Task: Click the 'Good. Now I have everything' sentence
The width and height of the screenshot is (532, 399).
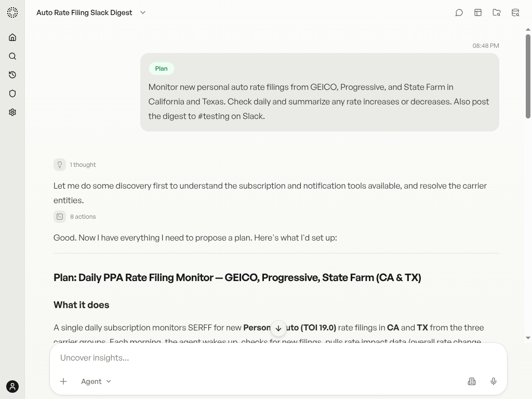Action: [195, 237]
